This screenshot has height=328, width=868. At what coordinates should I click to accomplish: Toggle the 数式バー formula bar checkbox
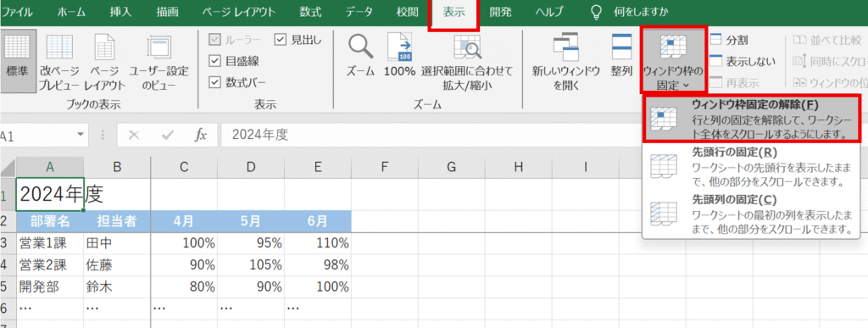214,82
